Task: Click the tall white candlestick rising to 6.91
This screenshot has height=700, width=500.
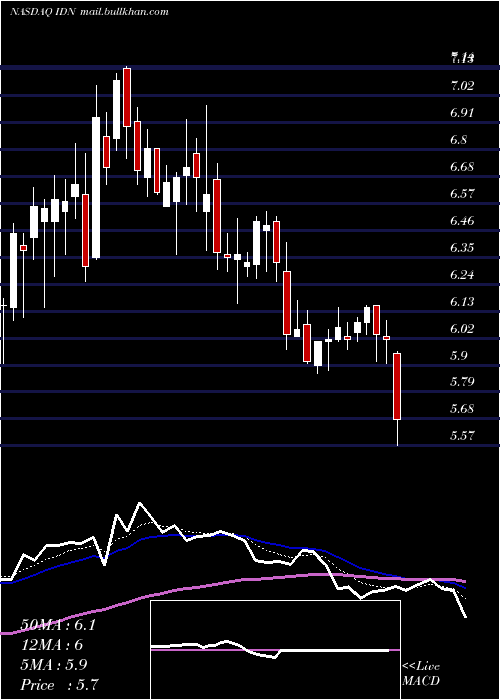Action: [96, 188]
